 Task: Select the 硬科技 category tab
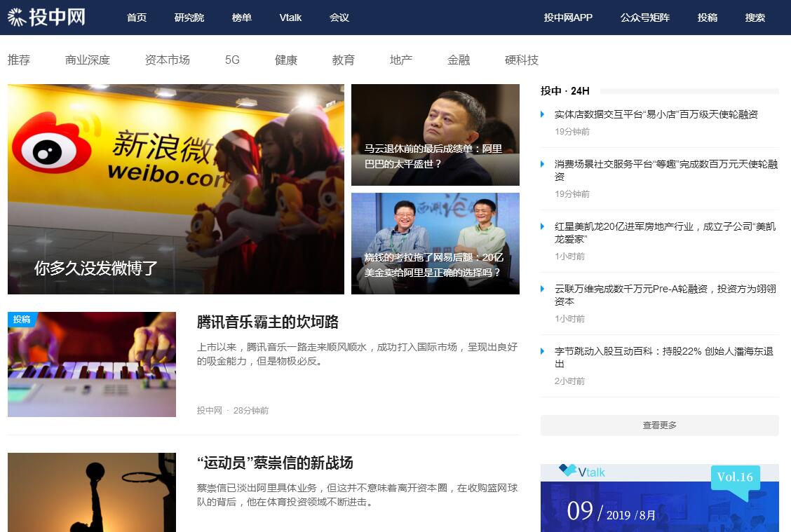point(521,60)
